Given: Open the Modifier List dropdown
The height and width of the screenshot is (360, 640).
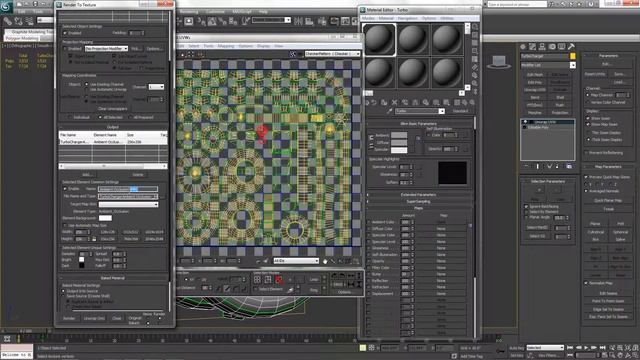Looking at the screenshot, I should point(548,65).
